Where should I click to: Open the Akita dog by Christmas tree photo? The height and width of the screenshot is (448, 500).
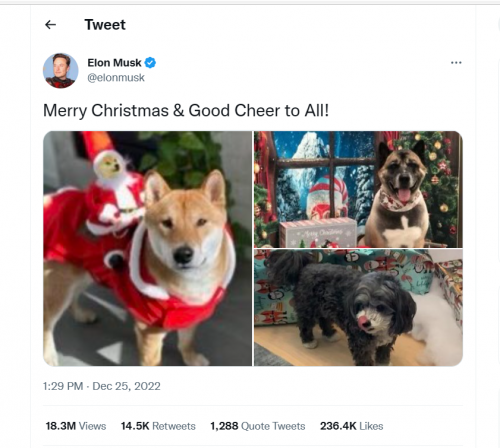[x=358, y=189]
